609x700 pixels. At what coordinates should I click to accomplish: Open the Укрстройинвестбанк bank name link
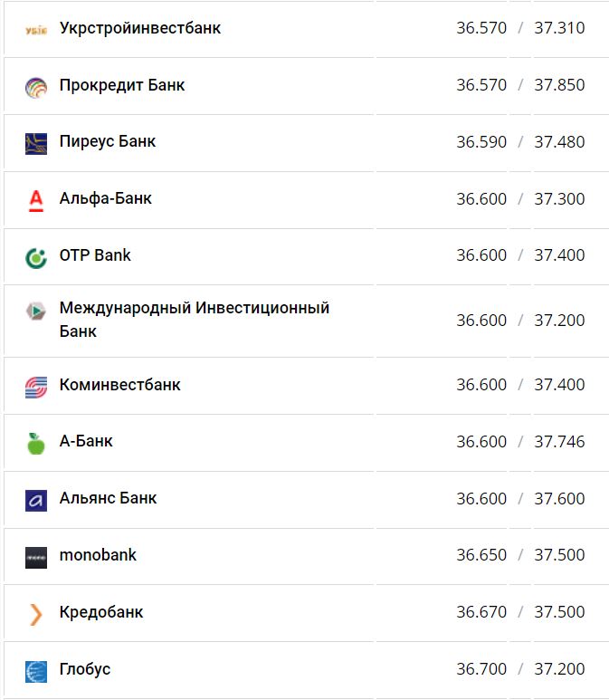(x=140, y=28)
